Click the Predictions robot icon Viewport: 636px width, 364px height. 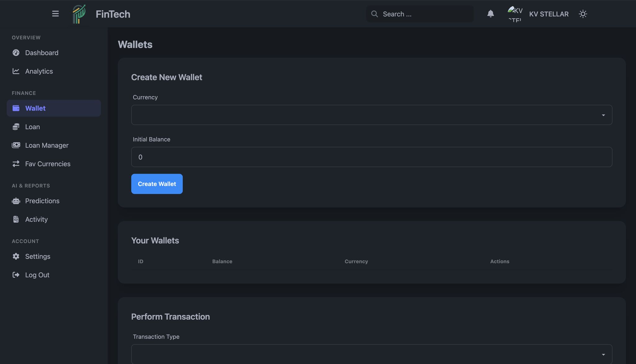tap(16, 201)
